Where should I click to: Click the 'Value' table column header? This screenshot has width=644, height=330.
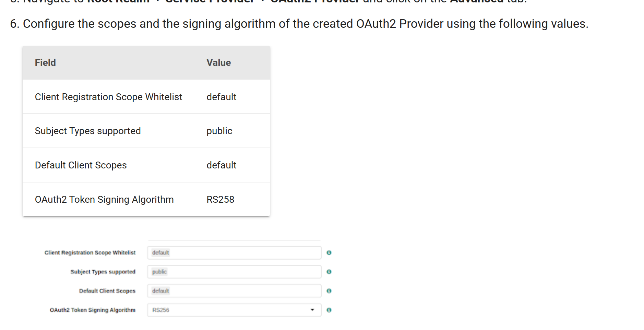[x=218, y=63]
